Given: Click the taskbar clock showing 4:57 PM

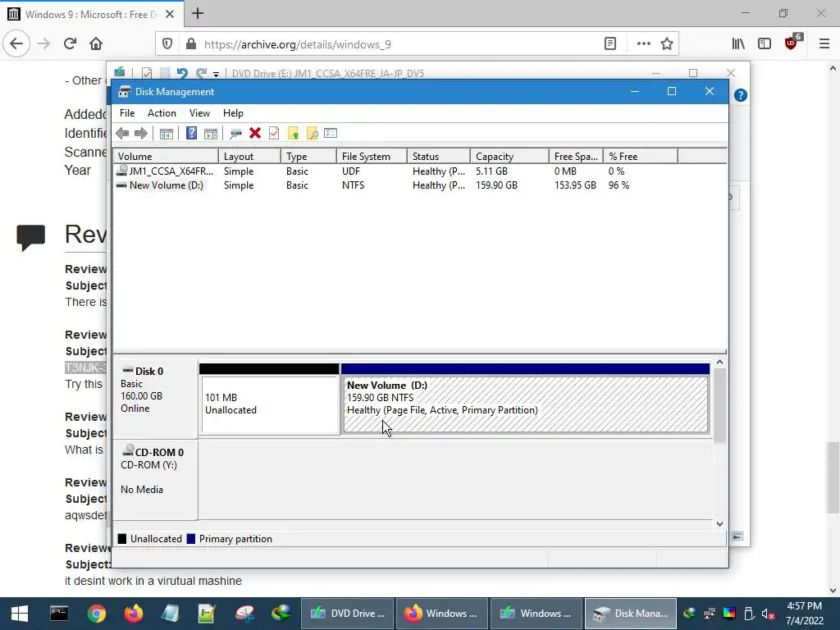Looking at the screenshot, I should pyautogui.click(x=804, y=614).
